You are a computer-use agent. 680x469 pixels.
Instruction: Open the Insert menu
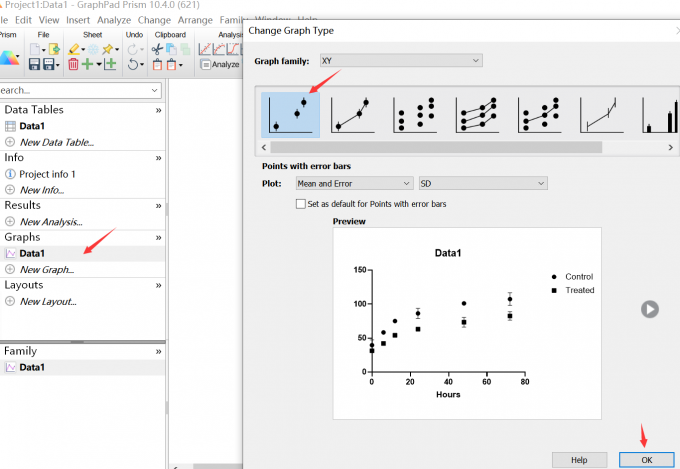(78, 20)
